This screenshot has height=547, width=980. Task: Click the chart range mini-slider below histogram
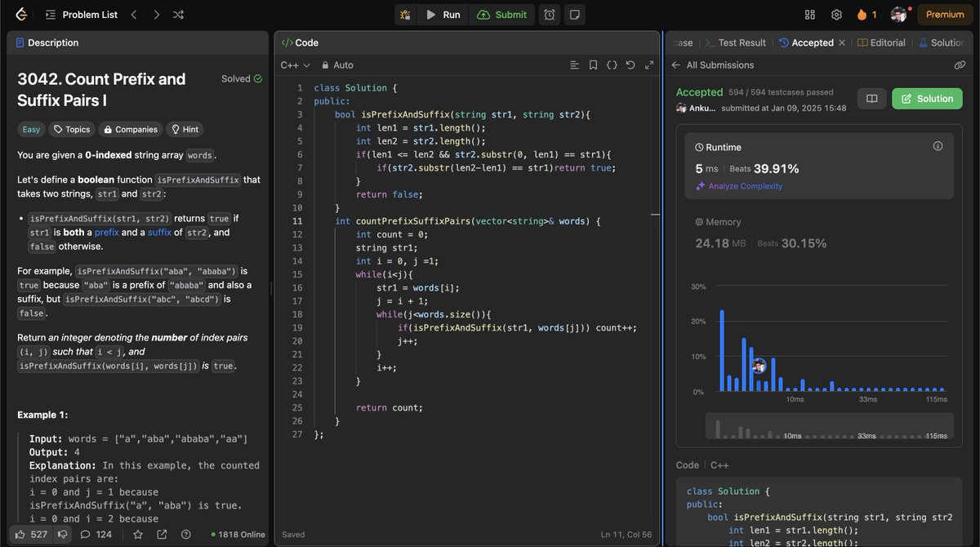(x=829, y=426)
